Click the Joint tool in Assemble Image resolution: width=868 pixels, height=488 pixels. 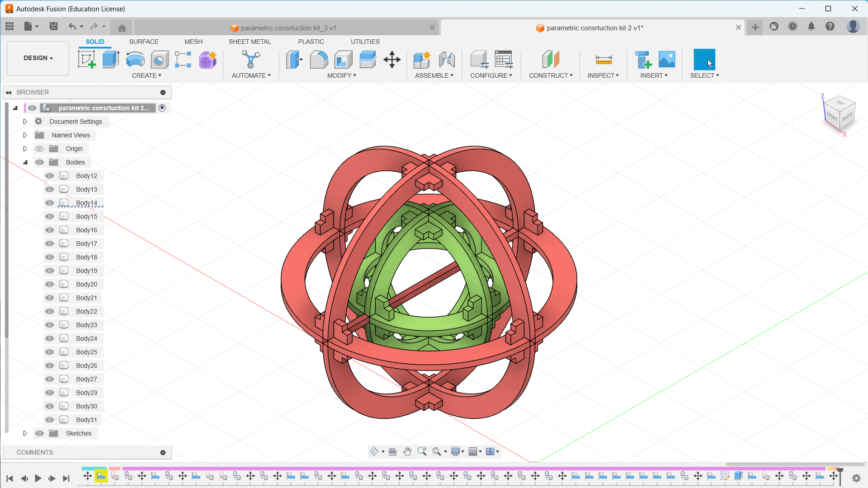447,60
